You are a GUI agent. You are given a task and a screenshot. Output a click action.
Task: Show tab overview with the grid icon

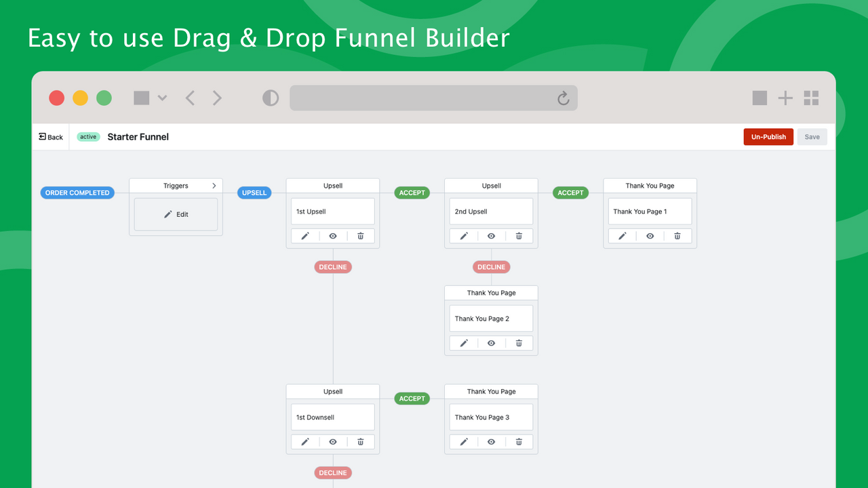811,98
